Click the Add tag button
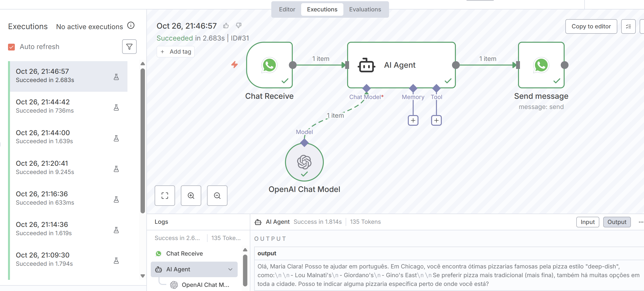 176,51
